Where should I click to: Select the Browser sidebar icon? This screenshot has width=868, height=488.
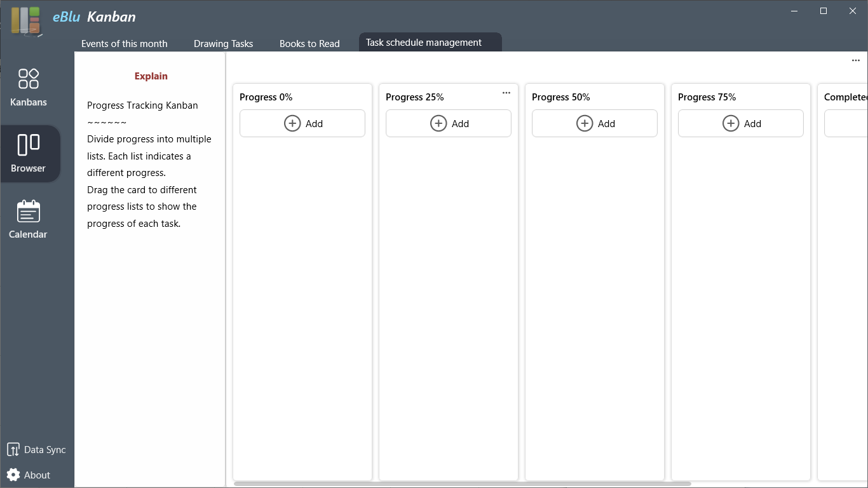29,145
